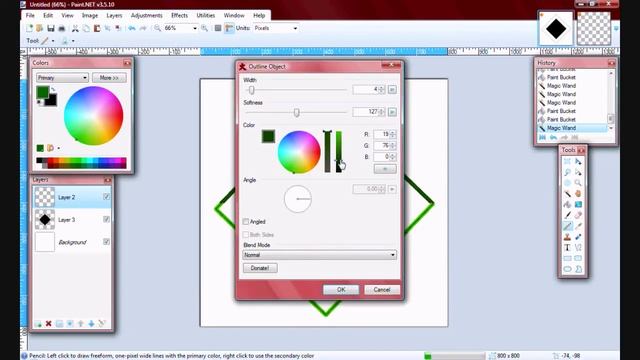Select highlighted Magic Wand history entry
The width and height of the screenshot is (640, 360).
click(572, 128)
